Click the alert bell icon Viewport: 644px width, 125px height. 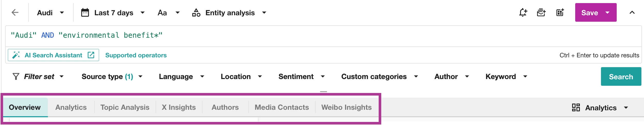pos(523,13)
